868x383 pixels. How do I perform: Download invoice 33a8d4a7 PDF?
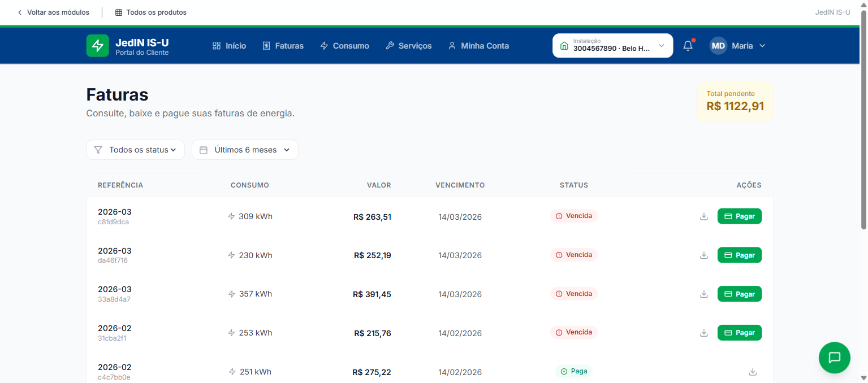[704, 294]
